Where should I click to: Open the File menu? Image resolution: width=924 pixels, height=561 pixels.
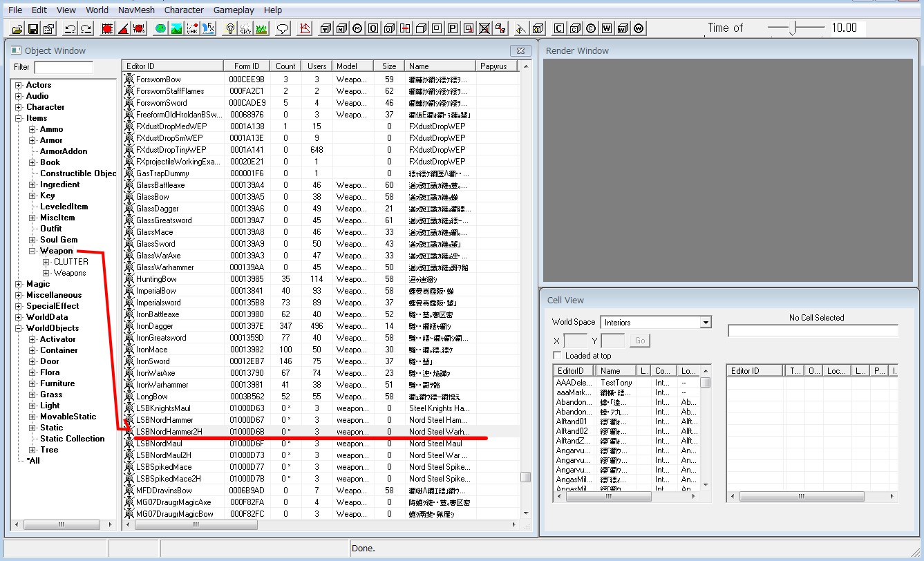[x=15, y=10]
